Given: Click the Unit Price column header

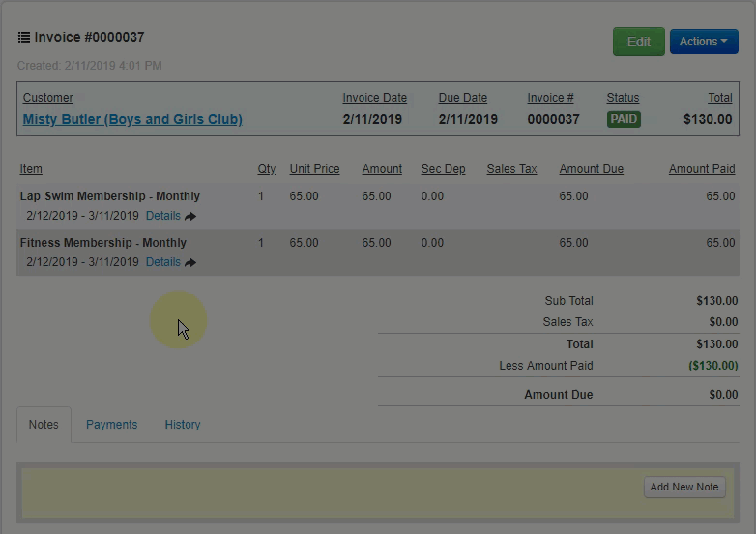Looking at the screenshot, I should pyautogui.click(x=314, y=169).
